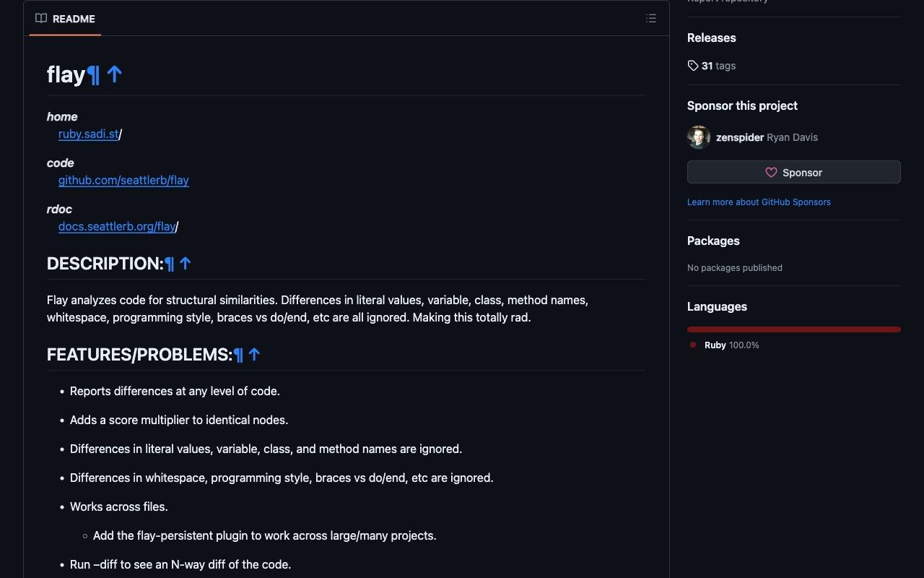
Task: Click the README book icon
Action: [x=41, y=19]
